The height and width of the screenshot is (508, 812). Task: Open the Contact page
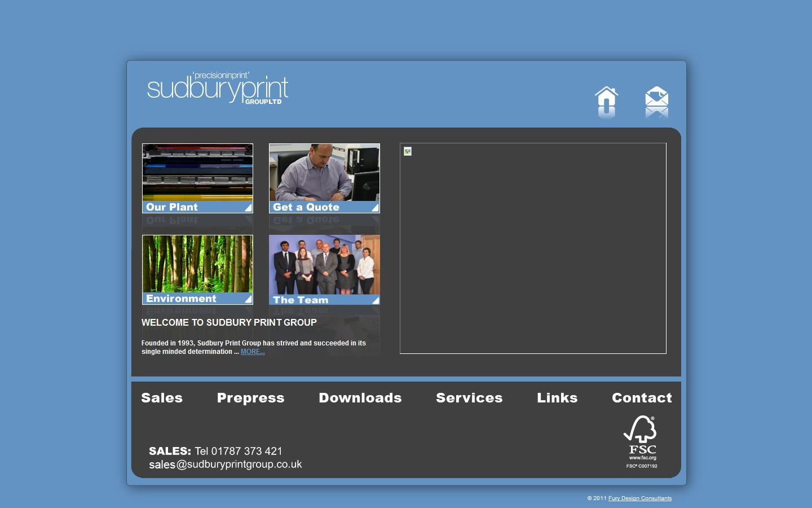pos(642,398)
